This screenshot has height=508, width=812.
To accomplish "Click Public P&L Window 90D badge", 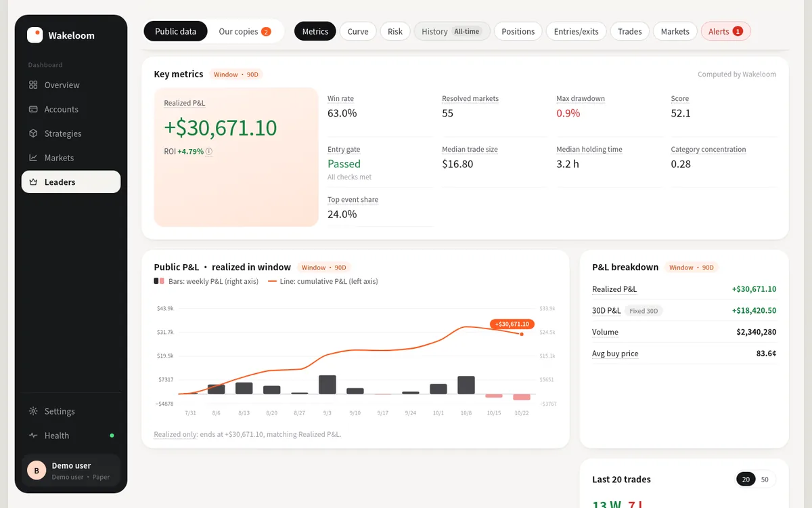I will coord(324,268).
